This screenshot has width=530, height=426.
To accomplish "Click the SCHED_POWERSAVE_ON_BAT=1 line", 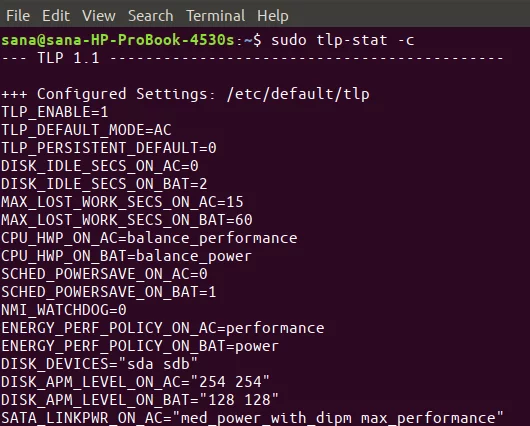I will click(x=109, y=292).
